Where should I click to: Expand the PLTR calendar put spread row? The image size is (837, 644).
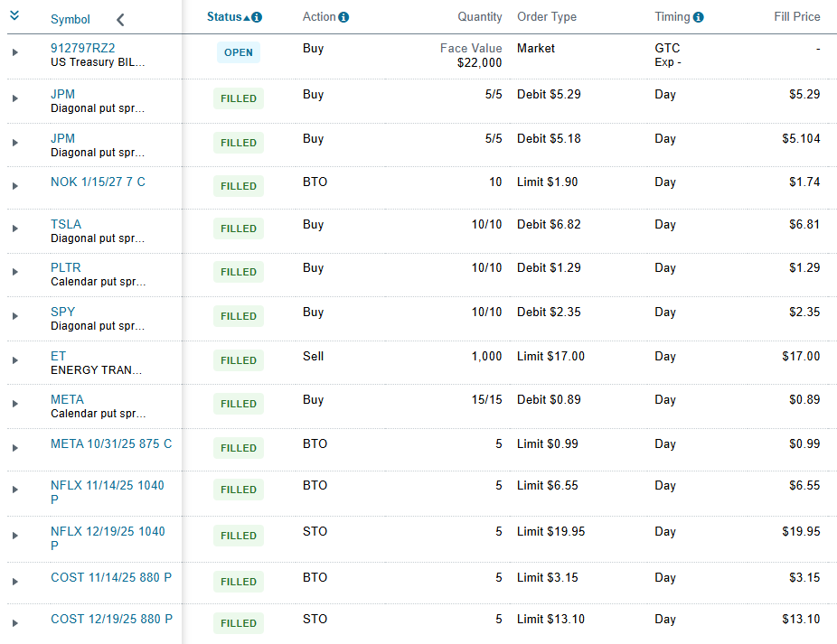(15, 272)
